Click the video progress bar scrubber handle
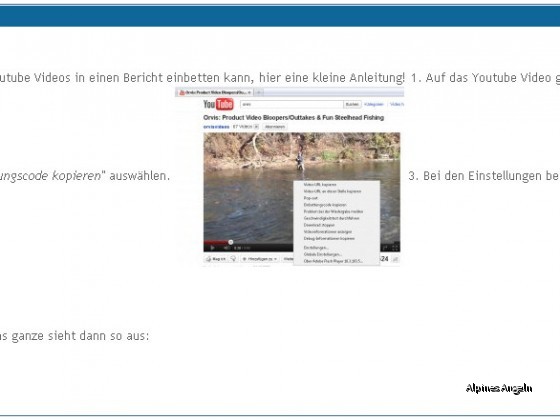The height and width of the screenshot is (420, 560). tap(231, 242)
